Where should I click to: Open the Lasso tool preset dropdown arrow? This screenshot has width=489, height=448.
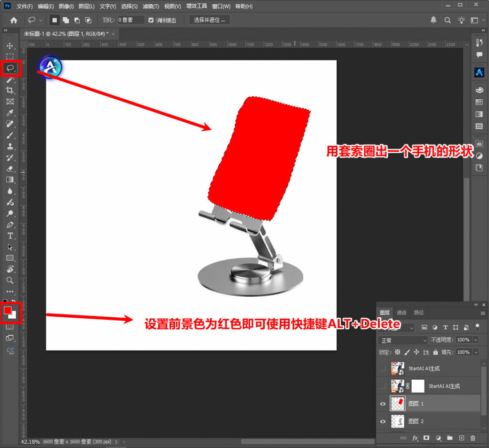[41, 20]
